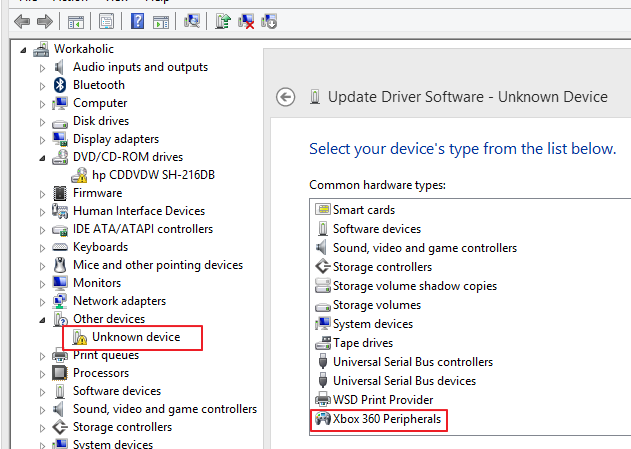
Task: Click the Firmware chip icon
Action: [x=60, y=193]
